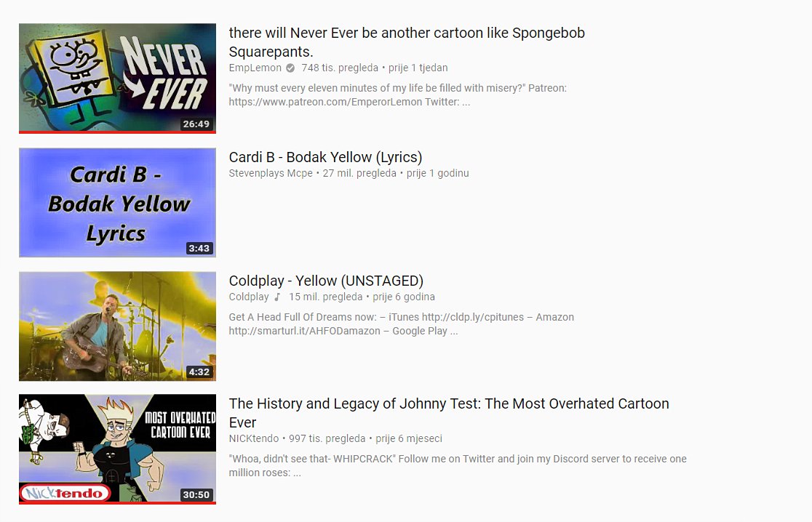Image resolution: width=812 pixels, height=522 pixels.
Task: Click the 26:49 duration badge
Action: 196,124
